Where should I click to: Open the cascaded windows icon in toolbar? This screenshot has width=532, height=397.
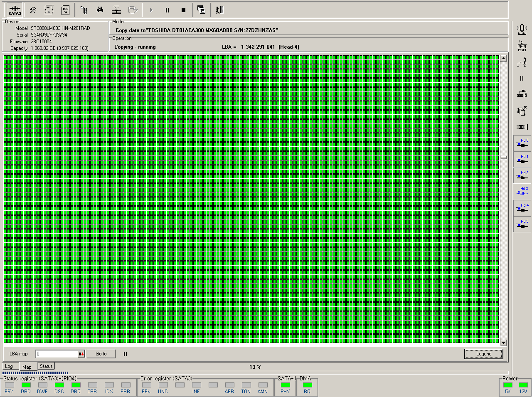click(x=201, y=10)
